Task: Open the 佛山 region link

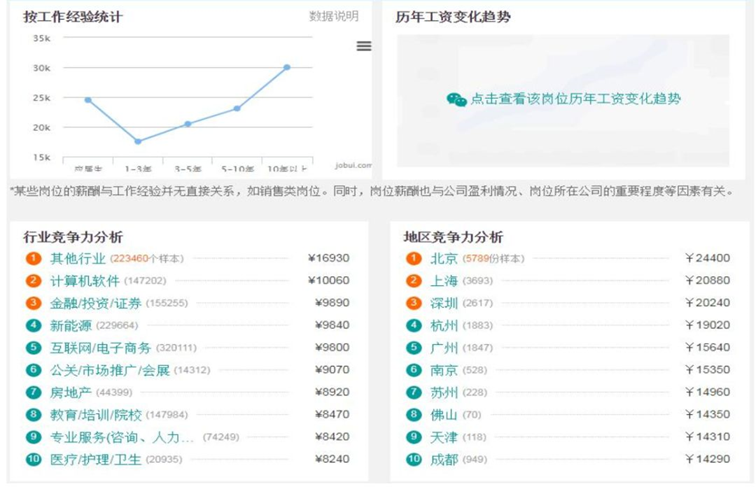Action: point(444,415)
